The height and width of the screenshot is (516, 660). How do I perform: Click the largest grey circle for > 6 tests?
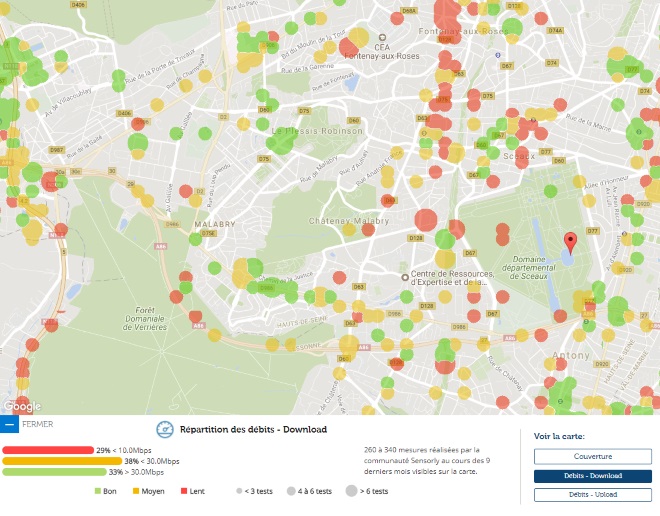[x=351, y=491]
